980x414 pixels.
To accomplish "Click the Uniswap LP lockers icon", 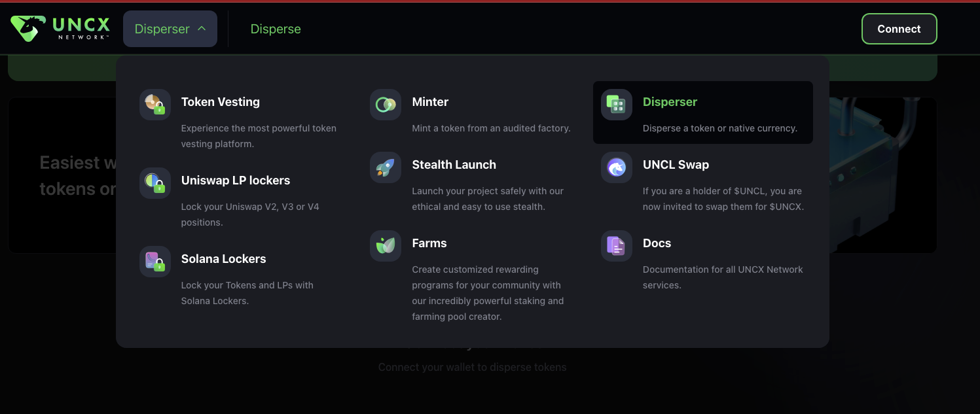I will (x=155, y=183).
